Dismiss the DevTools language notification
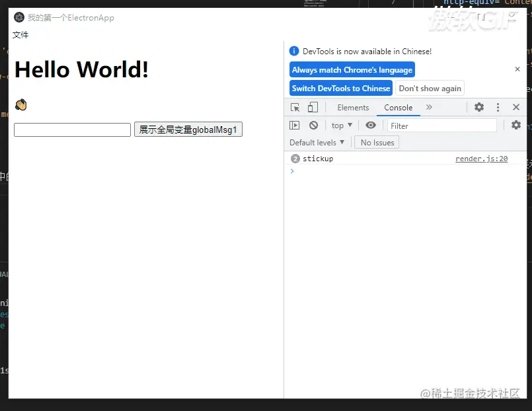Viewport: 532px width, 411px height. 517,69
